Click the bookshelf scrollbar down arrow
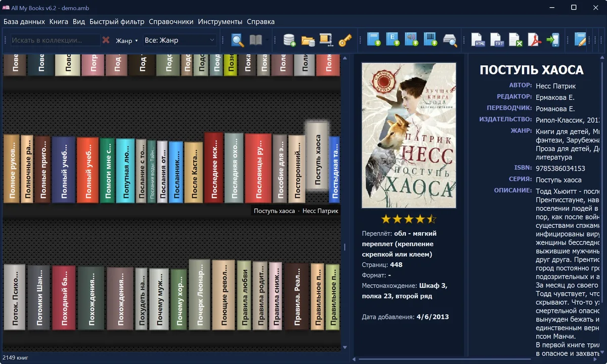The height and width of the screenshot is (364, 607). tap(345, 347)
